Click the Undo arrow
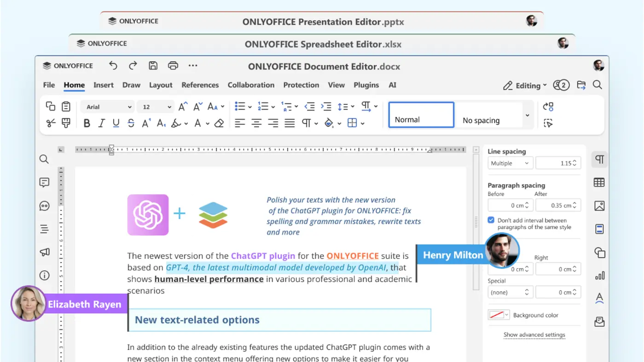The height and width of the screenshot is (362, 644). 113,66
